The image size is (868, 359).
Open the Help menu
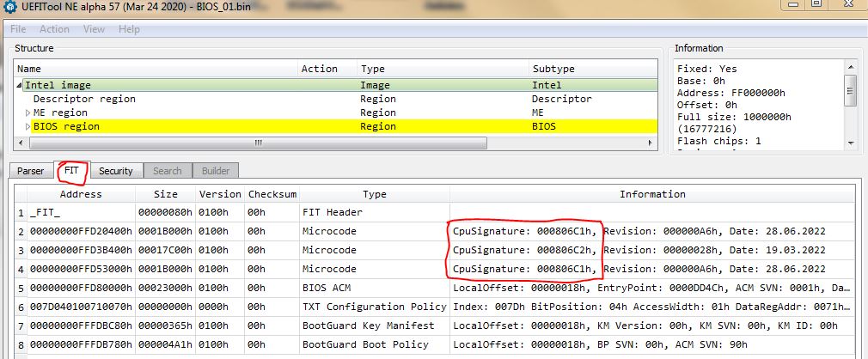129,29
